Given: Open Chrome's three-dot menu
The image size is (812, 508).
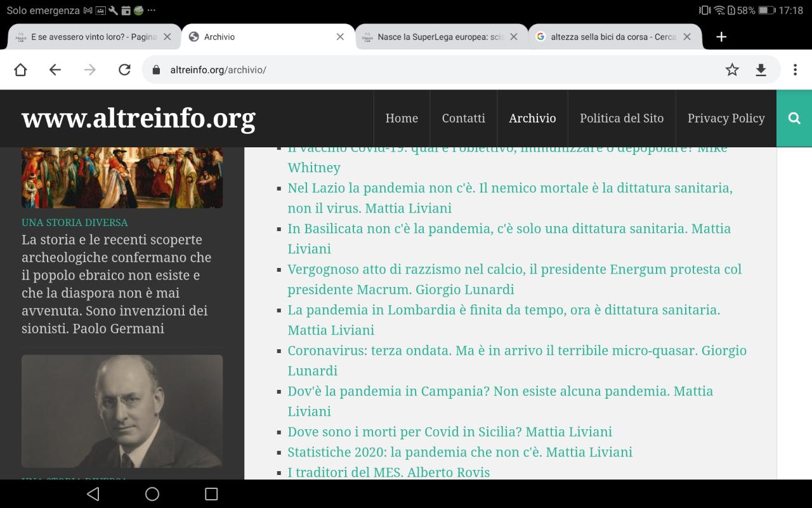Looking at the screenshot, I should (795, 70).
